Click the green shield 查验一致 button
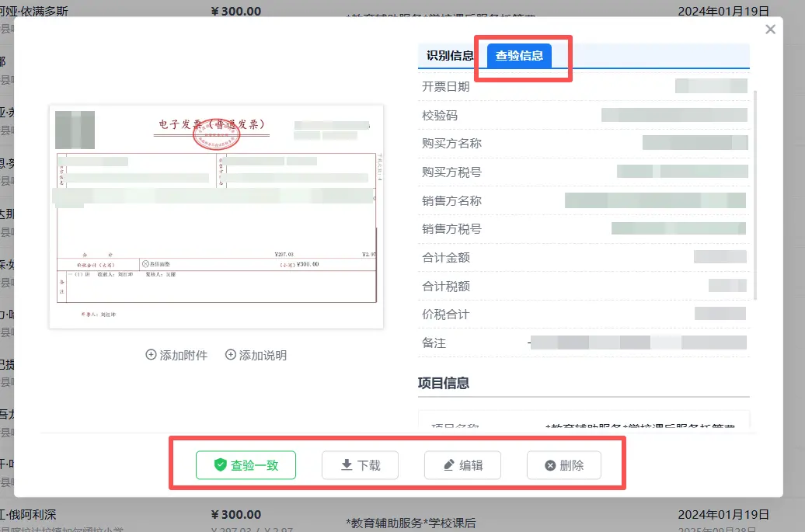This screenshot has width=805, height=532. pyautogui.click(x=246, y=465)
